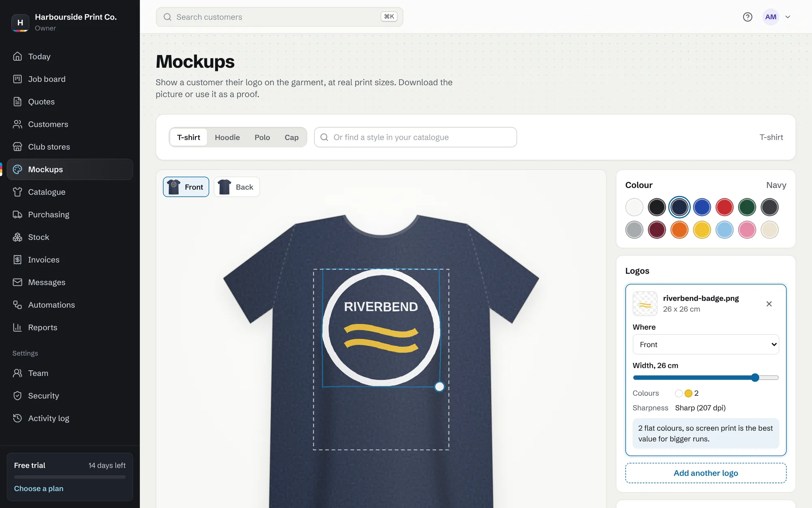Screen dimensions: 812x508
Task: Open Club stores via its storefront icon
Action: click(x=17, y=147)
